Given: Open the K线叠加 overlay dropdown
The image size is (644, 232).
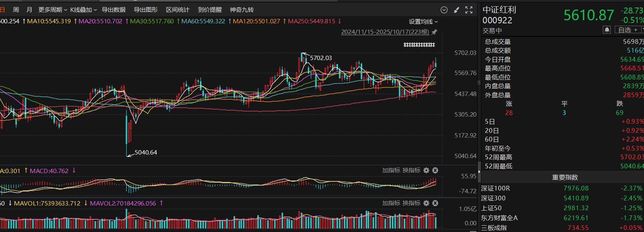Looking at the screenshot, I should pos(84,10).
